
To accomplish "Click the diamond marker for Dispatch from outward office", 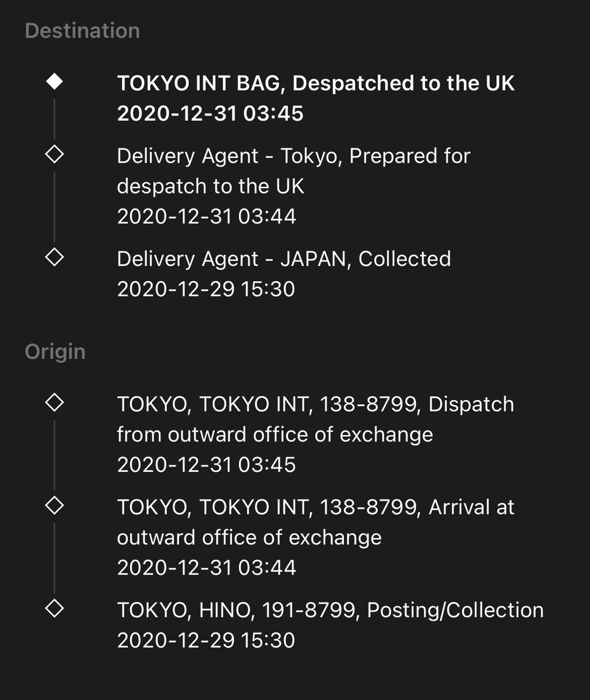I will 54,402.
